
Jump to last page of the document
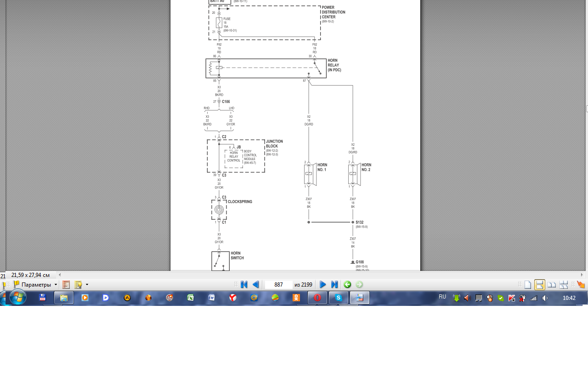334,285
